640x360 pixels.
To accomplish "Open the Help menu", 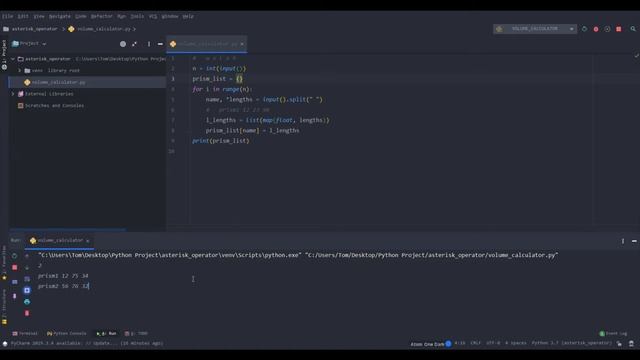I will 188,16.
